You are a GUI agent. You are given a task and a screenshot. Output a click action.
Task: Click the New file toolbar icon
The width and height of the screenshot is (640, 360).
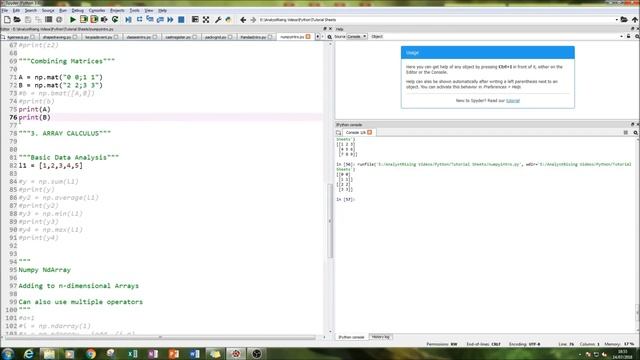coord(7,20)
